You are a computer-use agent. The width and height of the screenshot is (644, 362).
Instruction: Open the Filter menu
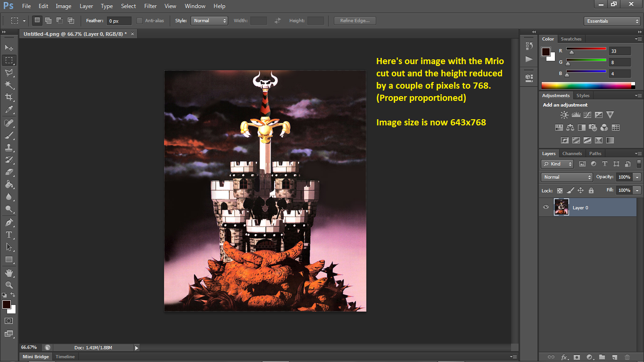click(150, 6)
